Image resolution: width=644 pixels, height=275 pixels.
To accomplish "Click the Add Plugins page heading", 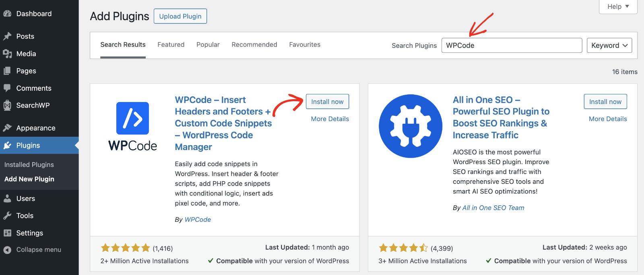I will [x=120, y=16].
